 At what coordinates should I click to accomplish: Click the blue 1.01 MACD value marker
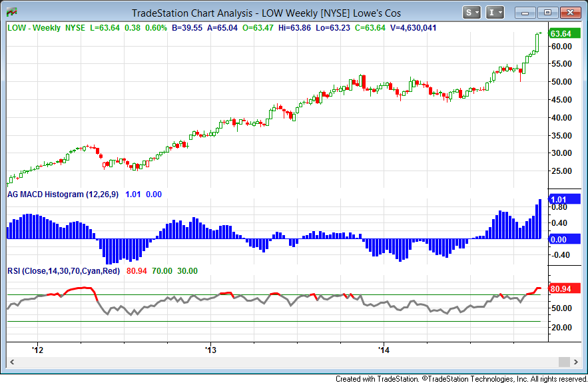point(563,200)
